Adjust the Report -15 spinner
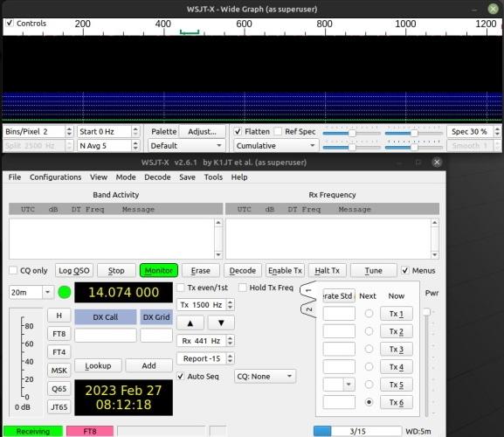The height and width of the screenshot is (437, 504). tap(206, 358)
